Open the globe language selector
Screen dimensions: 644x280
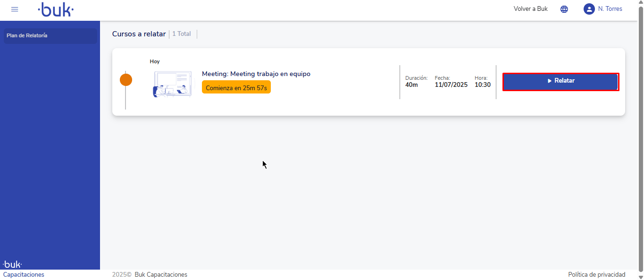pos(564,9)
